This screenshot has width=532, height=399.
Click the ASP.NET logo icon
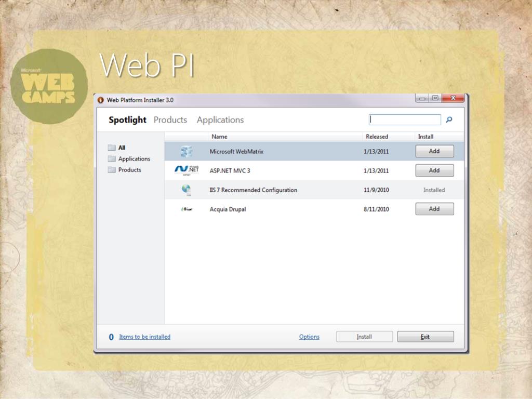pyautogui.click(x=187, y=170)
